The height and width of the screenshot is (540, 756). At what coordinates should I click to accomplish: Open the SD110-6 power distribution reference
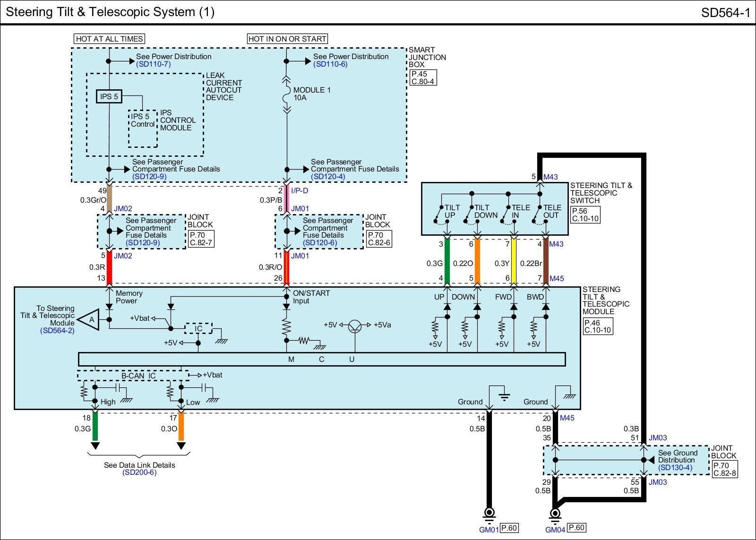pos(330,64)
